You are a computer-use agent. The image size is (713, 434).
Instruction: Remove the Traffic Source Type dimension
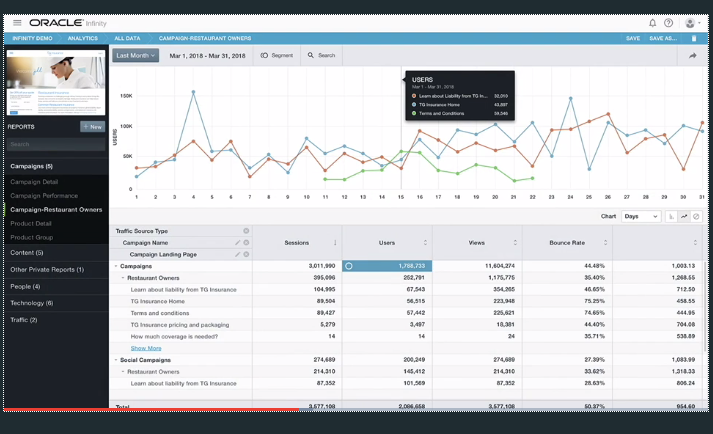click(x=246, y=231)
